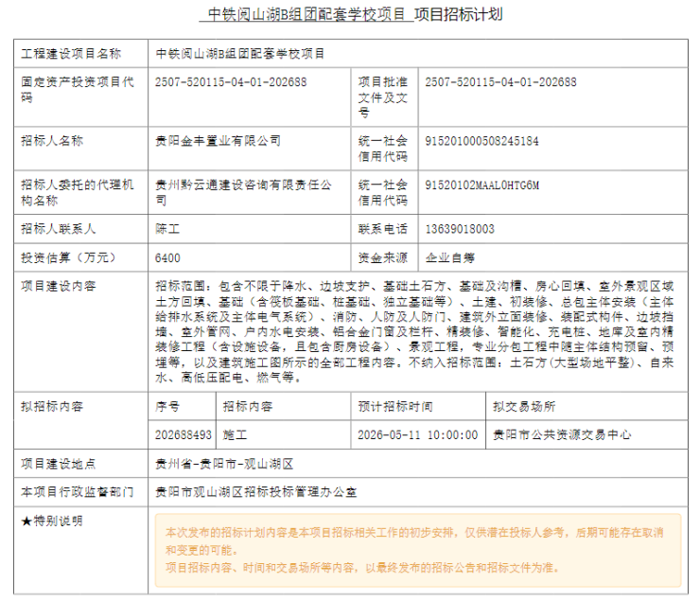700x601 pixels.
Task: Click the 招标范围 paragraph text
Action: (414, 332)
